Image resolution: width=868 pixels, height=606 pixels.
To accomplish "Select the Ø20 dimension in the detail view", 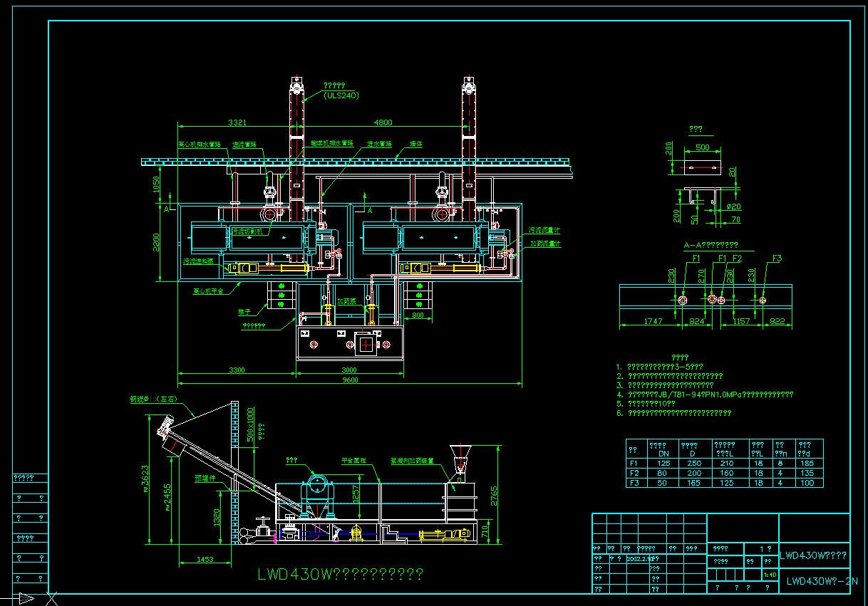I will [x=733, y=207].
